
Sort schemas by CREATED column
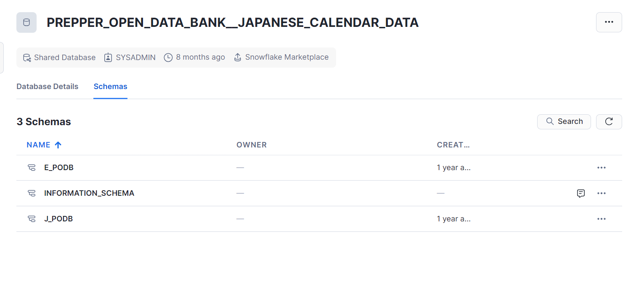(453, 145)
